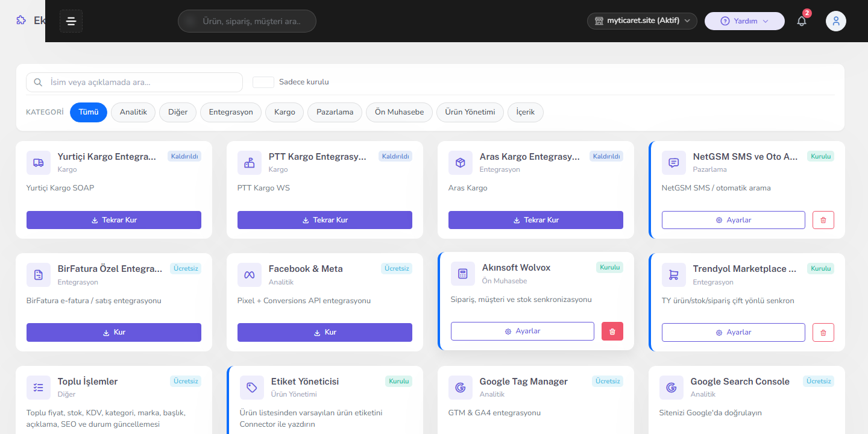The height and width of the screenshot is (434, 868).
Task: Open the Yardım help dropdown
Action: [744, 21]
